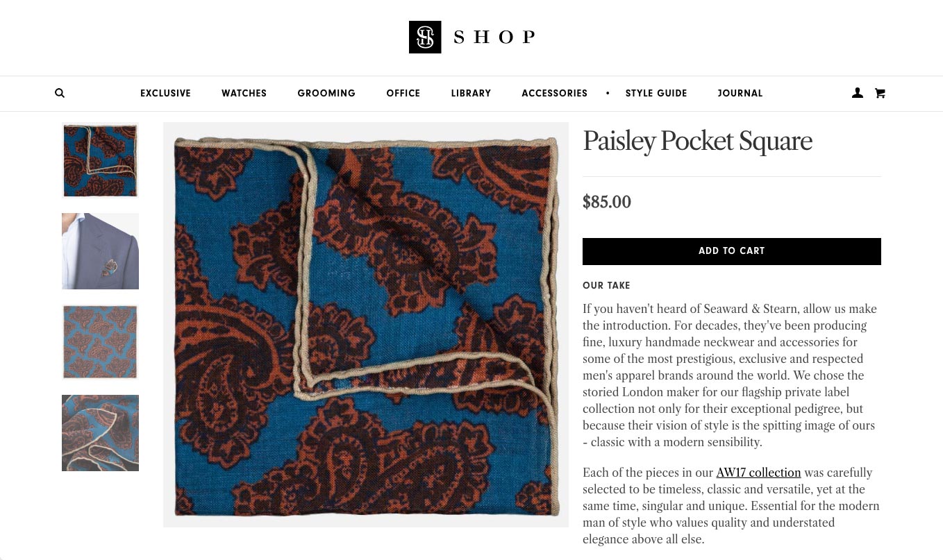View the shopping cart icon
943x560 pixels.
[x=880, y=93]
